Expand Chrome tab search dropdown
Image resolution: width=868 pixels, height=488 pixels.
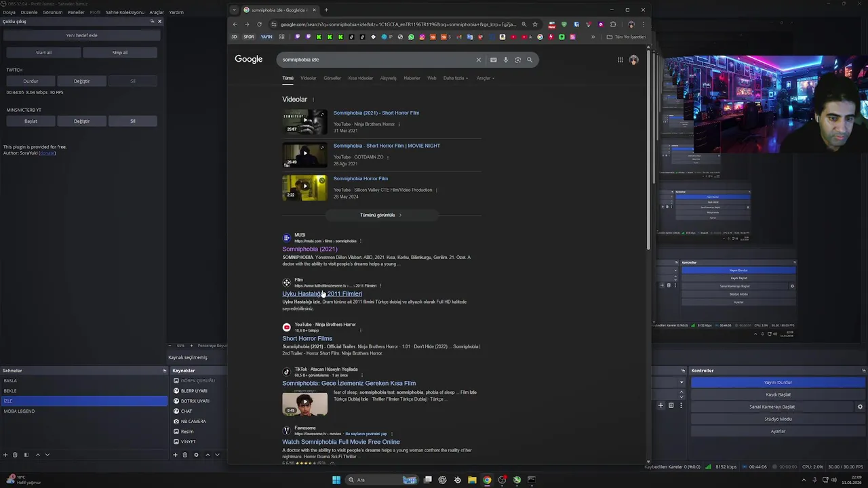click(234, 9)
